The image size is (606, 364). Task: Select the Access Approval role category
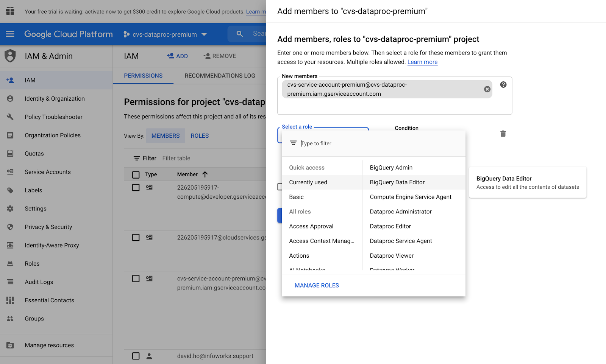click(x=322, y=226)
